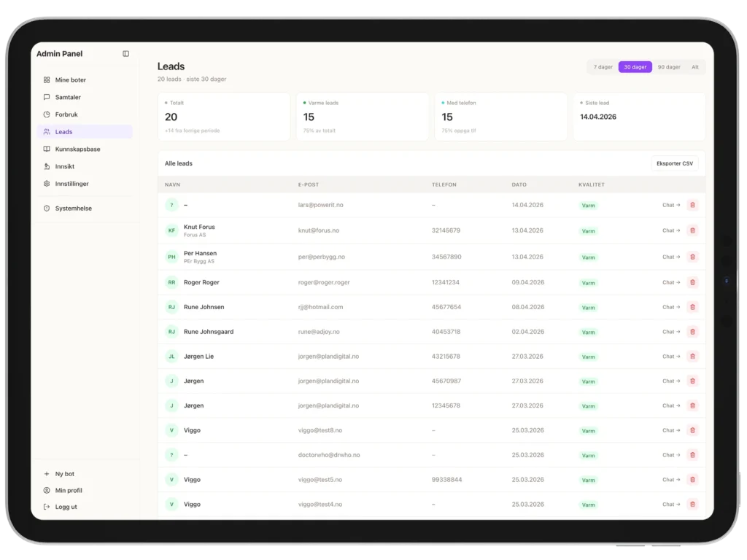The width and height of the screenshot is (747, 560).
Task: Open chat for Jørgen Lie lead
Action: (x=670, y=357)
